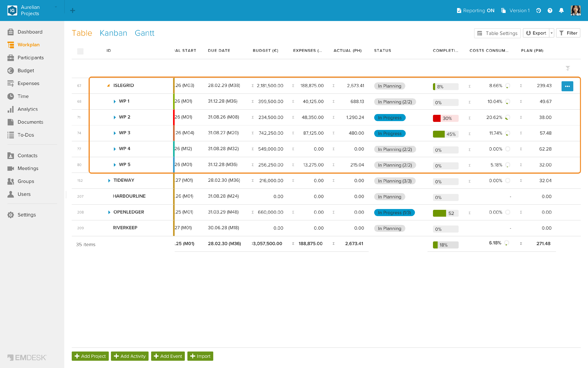The height and width of the screenshot is (368, 588).
Task: Clear column filter icon below header
Action: click(568, 68)
